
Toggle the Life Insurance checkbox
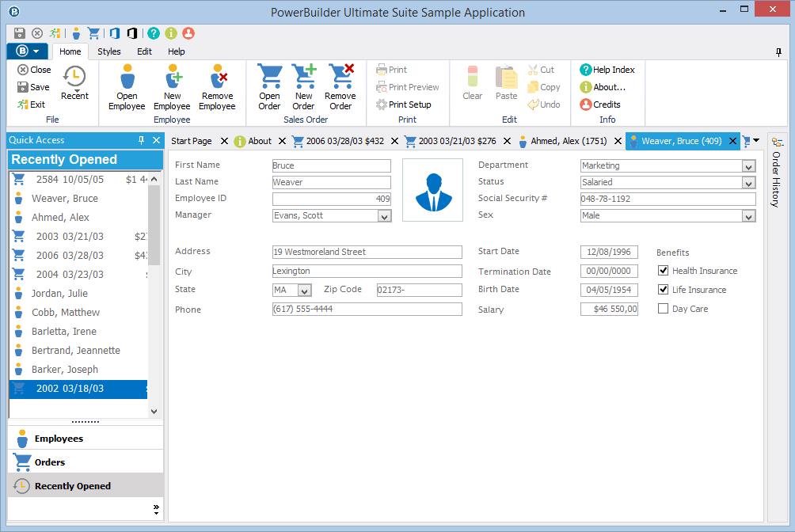pos(663,289)
